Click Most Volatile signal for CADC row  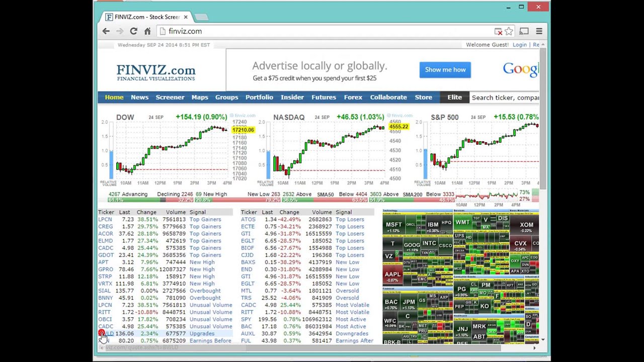point(352,305)
